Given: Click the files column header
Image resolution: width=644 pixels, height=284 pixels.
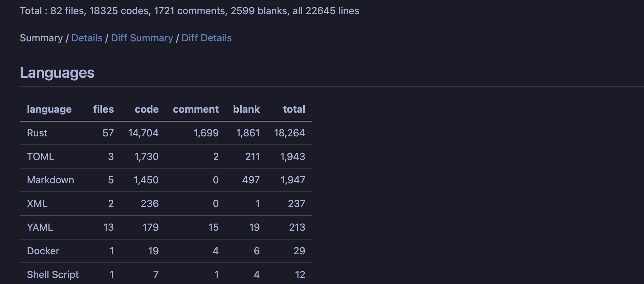Looking at the screenshot, I should [x=103, y=110].
